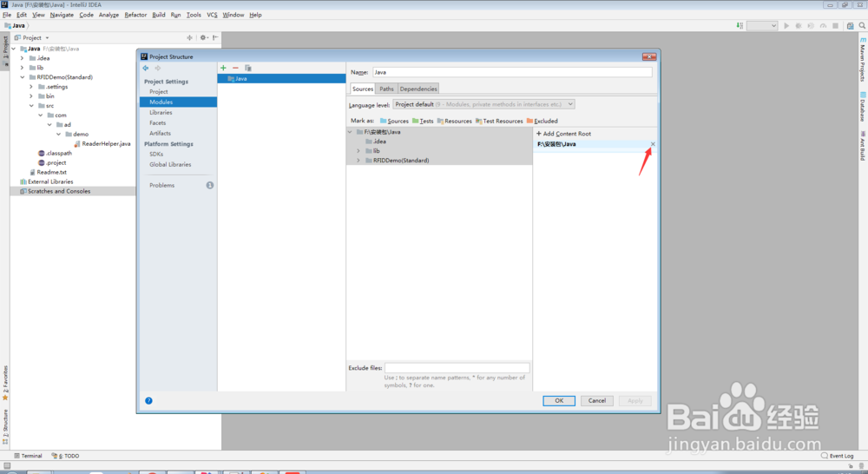Open the Refactor menu
The height and width of the screenshot is (474, 868).
[135, 15]
